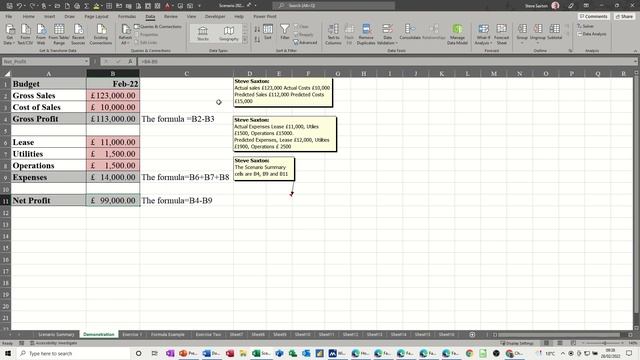Create a Forecast Sheet

tap(502, 34)
